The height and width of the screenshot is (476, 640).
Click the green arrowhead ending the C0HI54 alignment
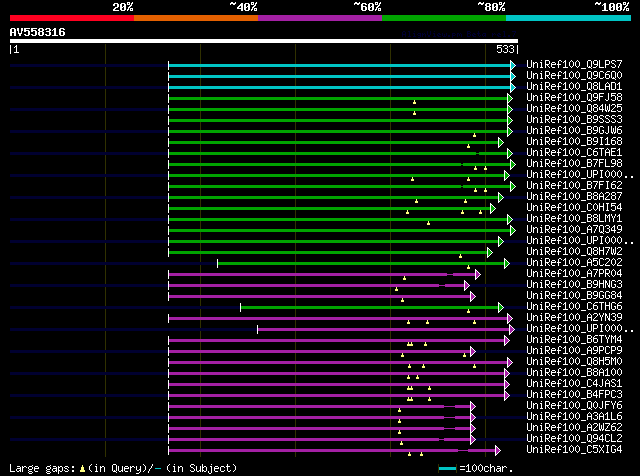click(x=493, y=209)
